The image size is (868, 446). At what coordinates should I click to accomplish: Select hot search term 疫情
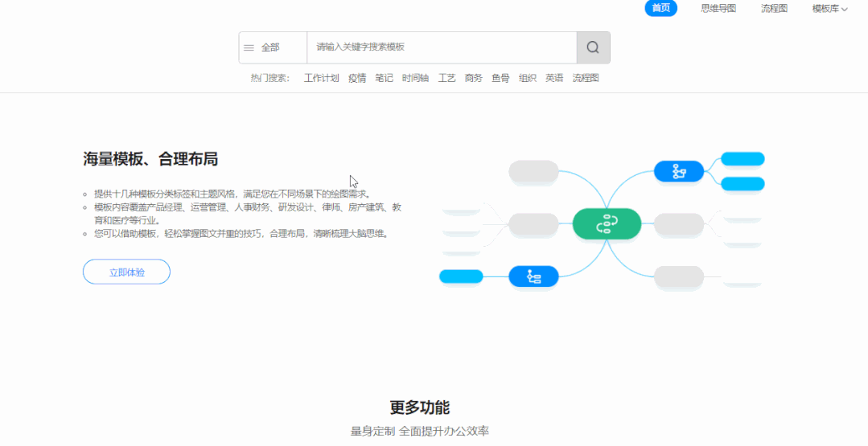click(x=357, y=78)
